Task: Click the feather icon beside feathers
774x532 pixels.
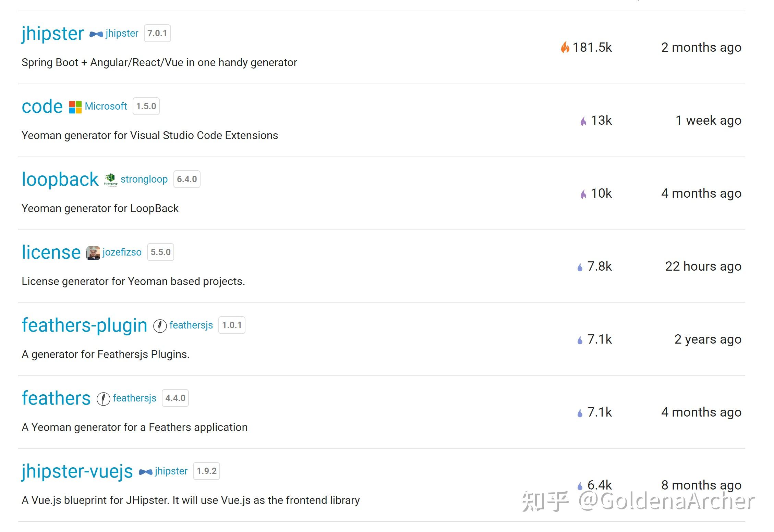Action: [103, 398]
